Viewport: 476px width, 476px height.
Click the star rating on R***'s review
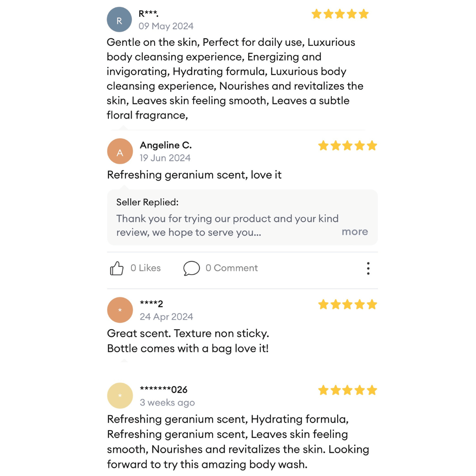click(340, 14)
